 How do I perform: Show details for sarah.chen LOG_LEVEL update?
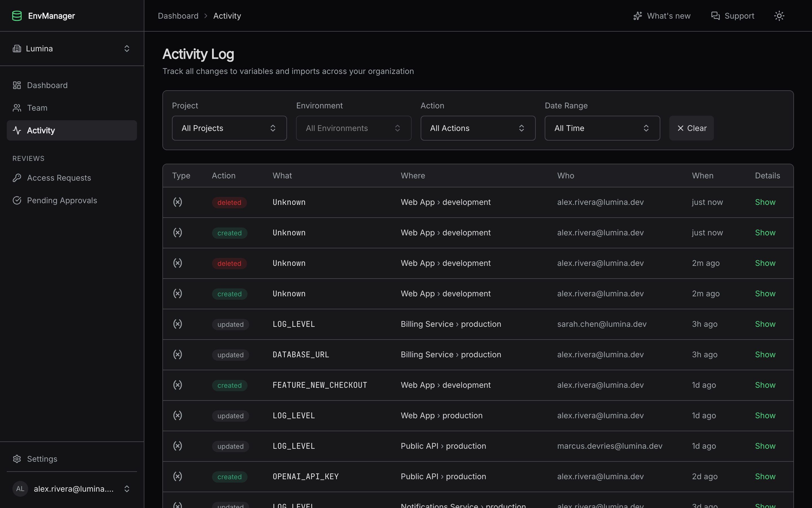coord(765,324)
